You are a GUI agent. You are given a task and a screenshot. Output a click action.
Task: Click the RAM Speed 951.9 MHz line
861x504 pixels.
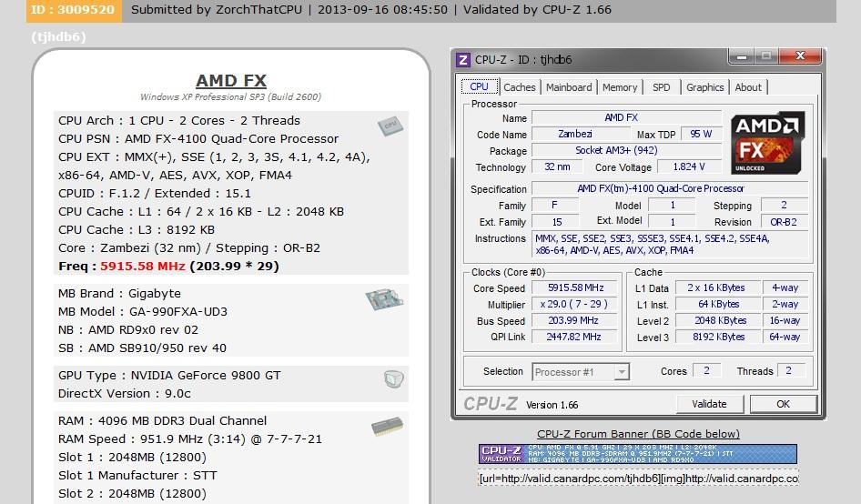click(190, 439)
